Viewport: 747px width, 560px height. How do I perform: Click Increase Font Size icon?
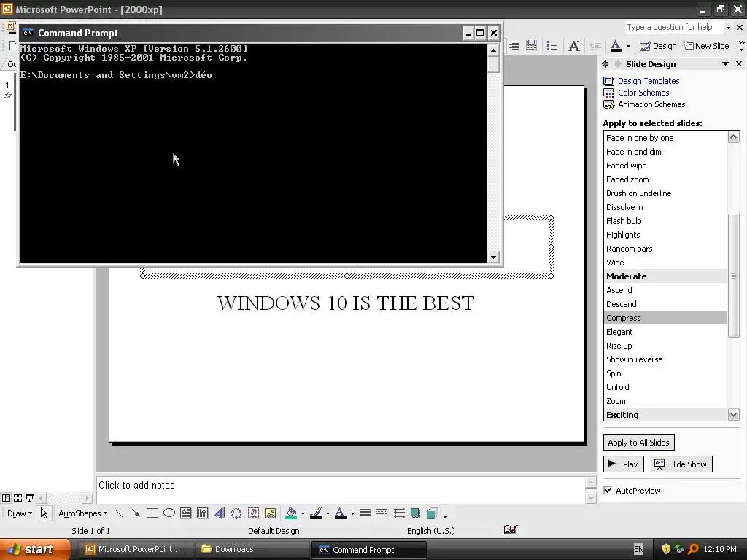pyautogui.click(x=574, y=46)
